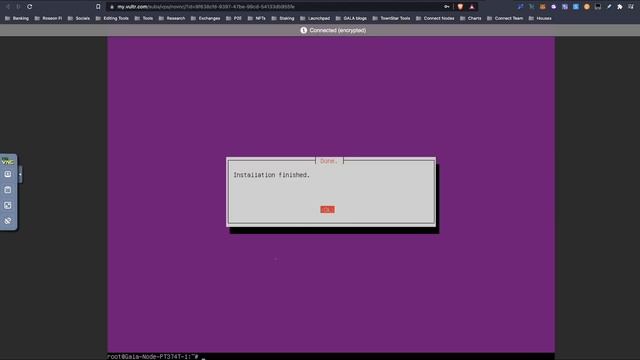Open Brave Rewards triangle icon

point(472,7)
